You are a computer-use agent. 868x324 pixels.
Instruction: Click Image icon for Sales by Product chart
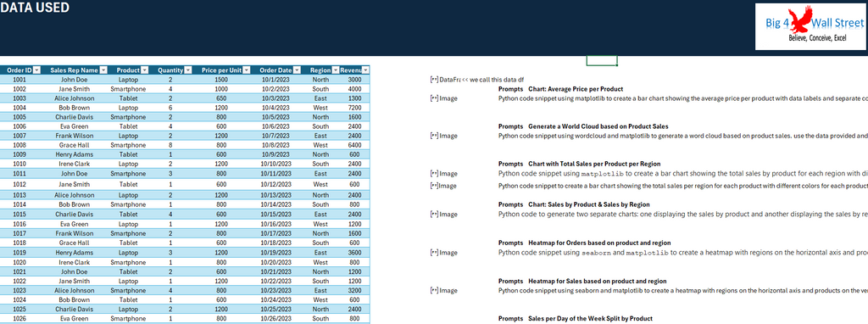[x=444, y=215]
